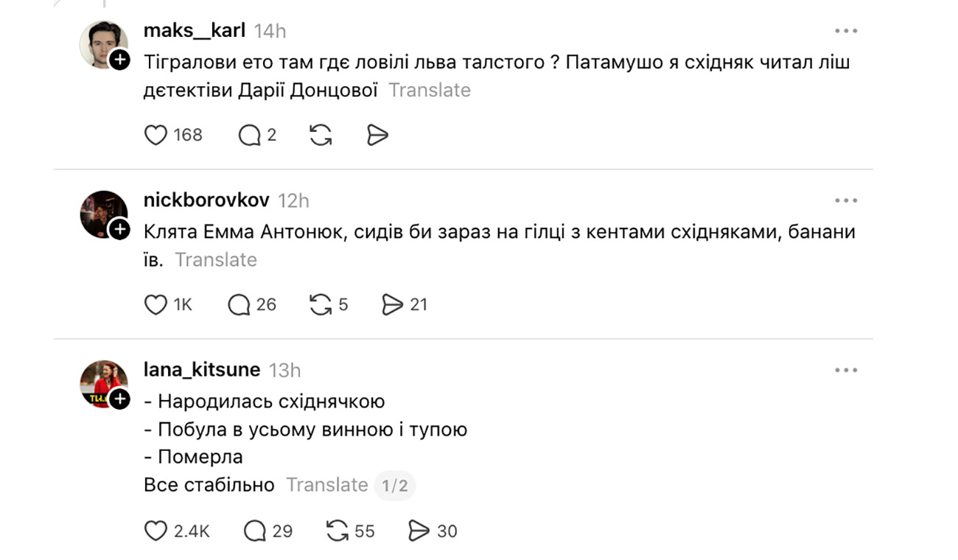Like the maks__karl post
The width and height of the screenshot is (958, 560).
click(x=155, y=135)
